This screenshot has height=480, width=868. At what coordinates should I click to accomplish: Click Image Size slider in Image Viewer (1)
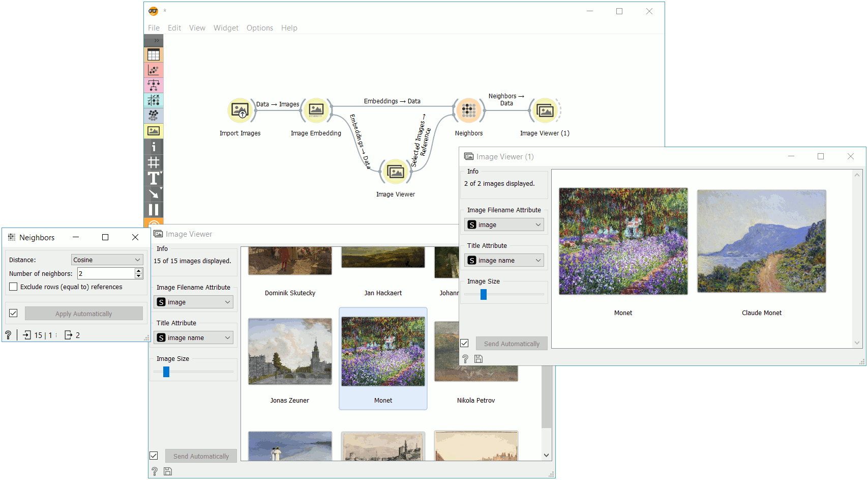(484, 294)
